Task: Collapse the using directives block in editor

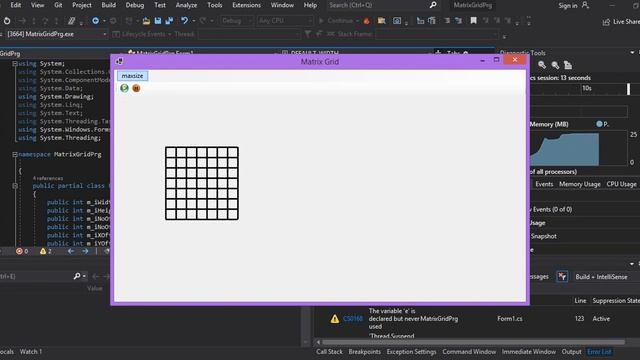Action: (x=15, y=64)
